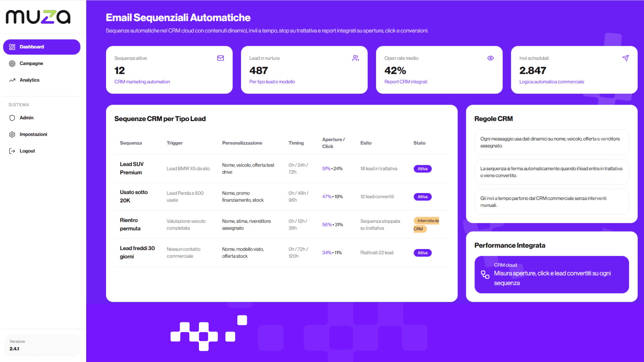The width and height of the screenshot is (644, 362).
Task: Click the Campagne target icon
Action: coord(12,64)
